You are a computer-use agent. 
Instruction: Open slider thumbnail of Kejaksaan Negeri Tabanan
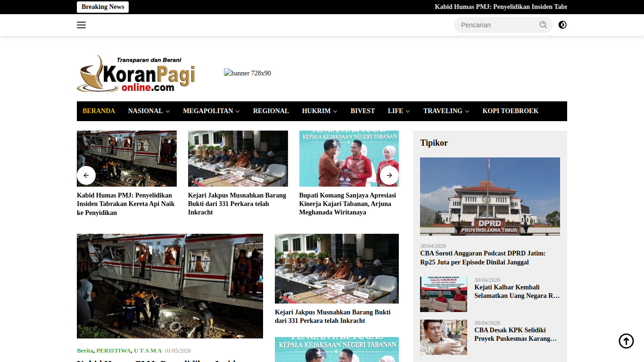click(x=349, y=158)
